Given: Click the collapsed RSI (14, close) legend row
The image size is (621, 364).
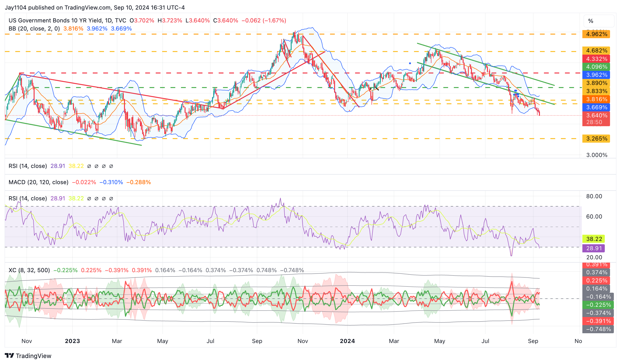Looking at the screenshot, I should click(x=28, y=166).
